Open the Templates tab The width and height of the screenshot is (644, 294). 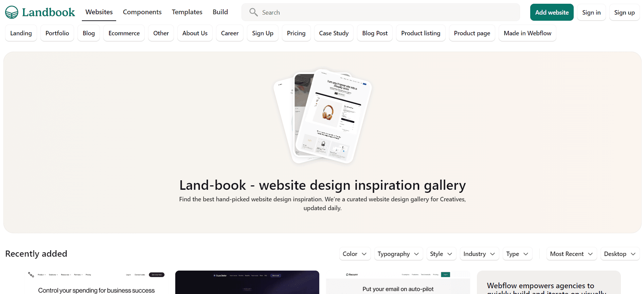click(187, 12)
